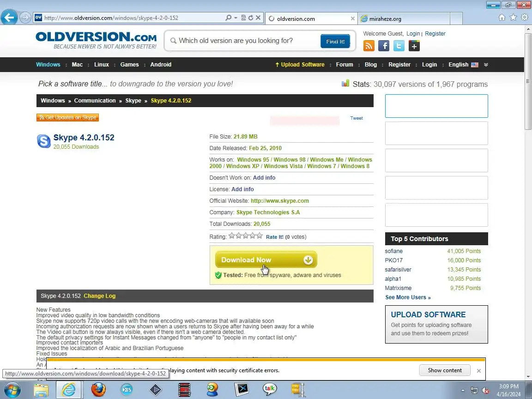Open the Mac nav menu item
The image size is (532, 399).
(77, 65)
